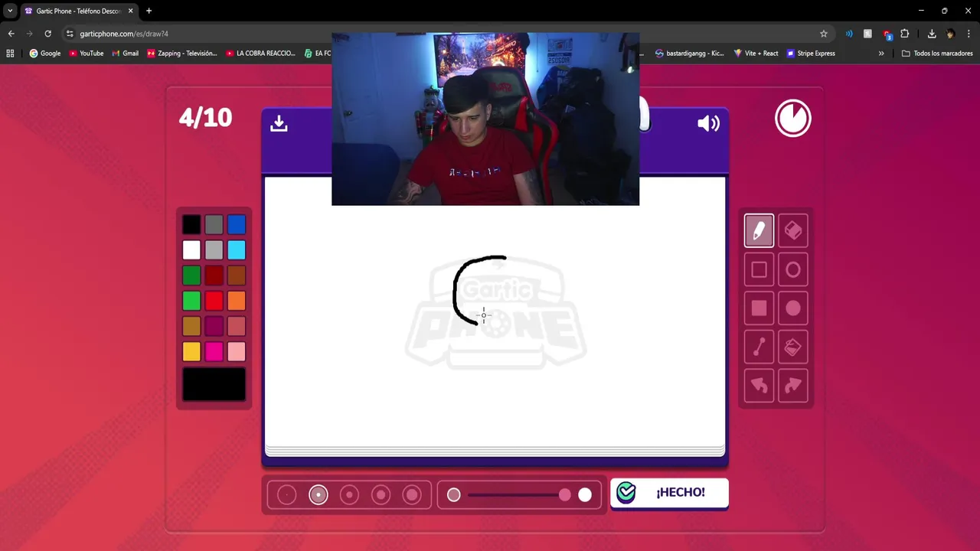Open the Zapping Televisión bookmark

tap(181, 54)
